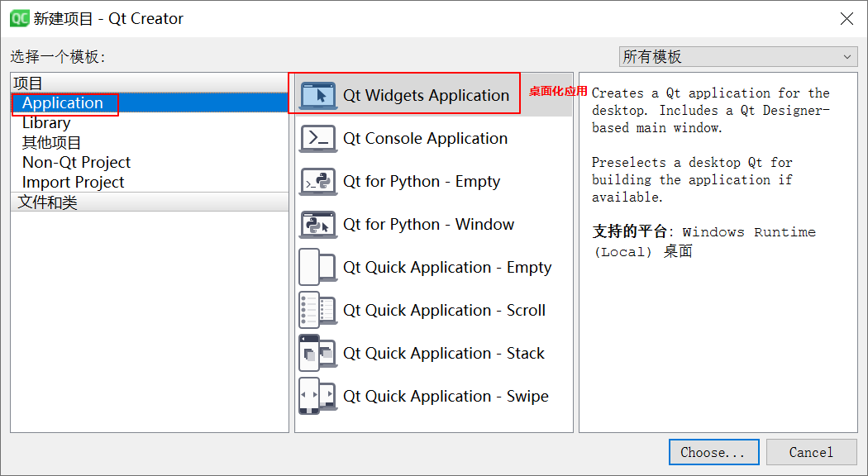Viewport: 868px width, 476px height.
Task: Click the Qt for Python - Window icon
Action: 318,224
